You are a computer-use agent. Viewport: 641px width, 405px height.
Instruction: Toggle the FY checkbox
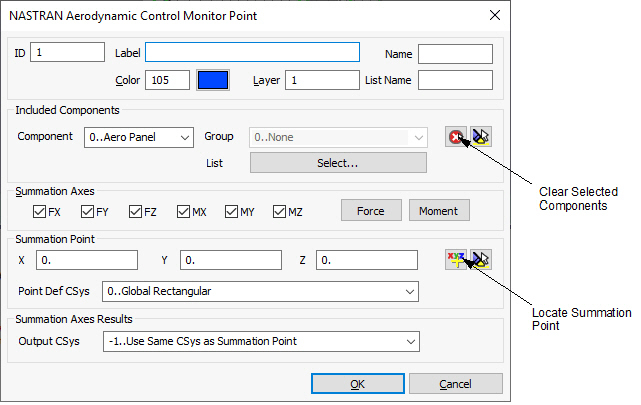87,212
